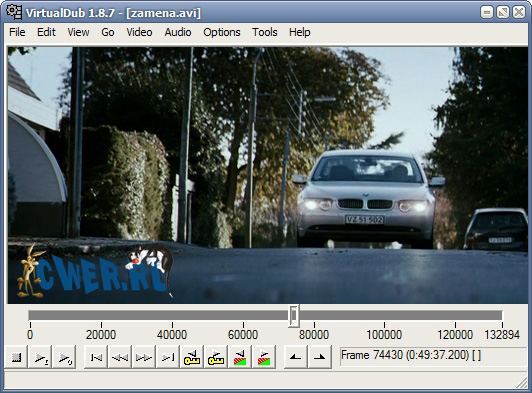The width and height of the screenshot is (532, 393).
Task: Open the Tools menu
Action: coord(265,32)
